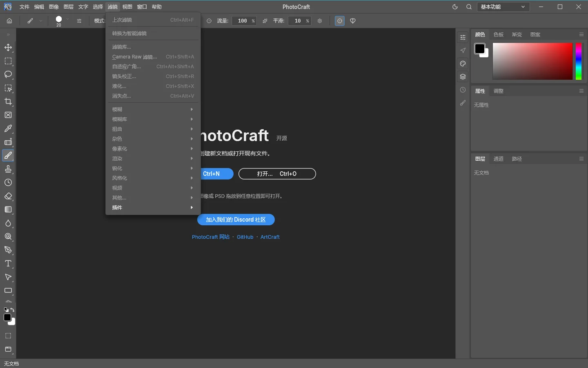This screenshot has height=368, width=588.
Task: Select the Lasso tool
Action: coord(8,74)
